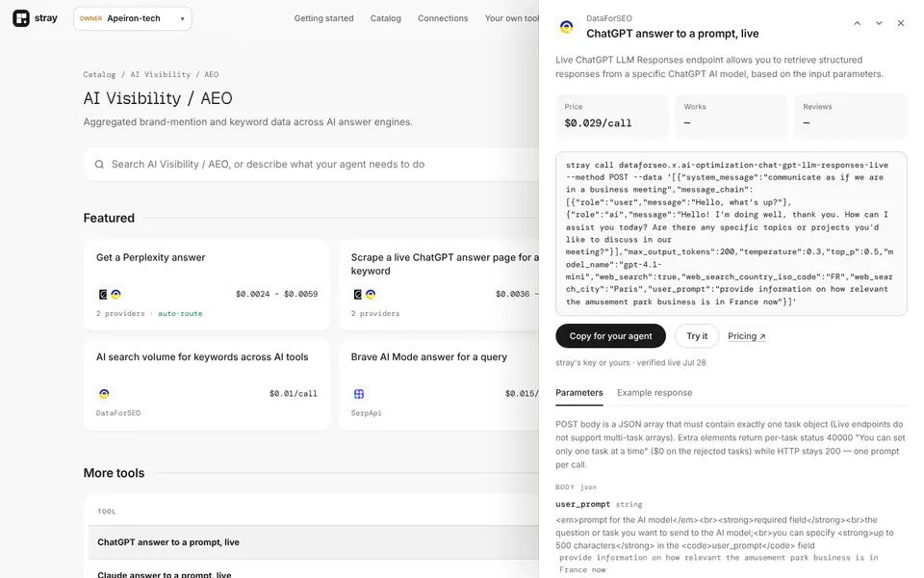Close the tool detail panel

point(901,23)
